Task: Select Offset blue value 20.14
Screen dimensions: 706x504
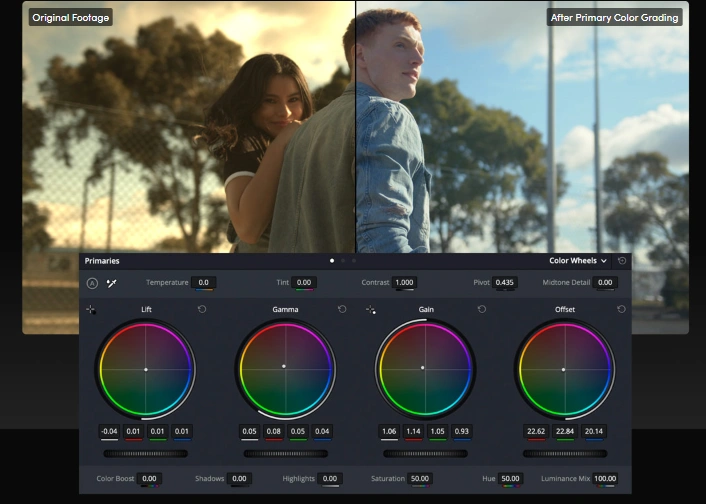Action: (x=594, y=431)
